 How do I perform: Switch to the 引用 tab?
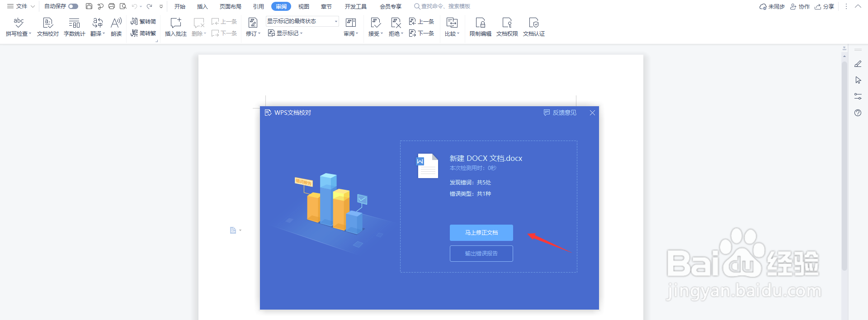[x=259, y=6]
